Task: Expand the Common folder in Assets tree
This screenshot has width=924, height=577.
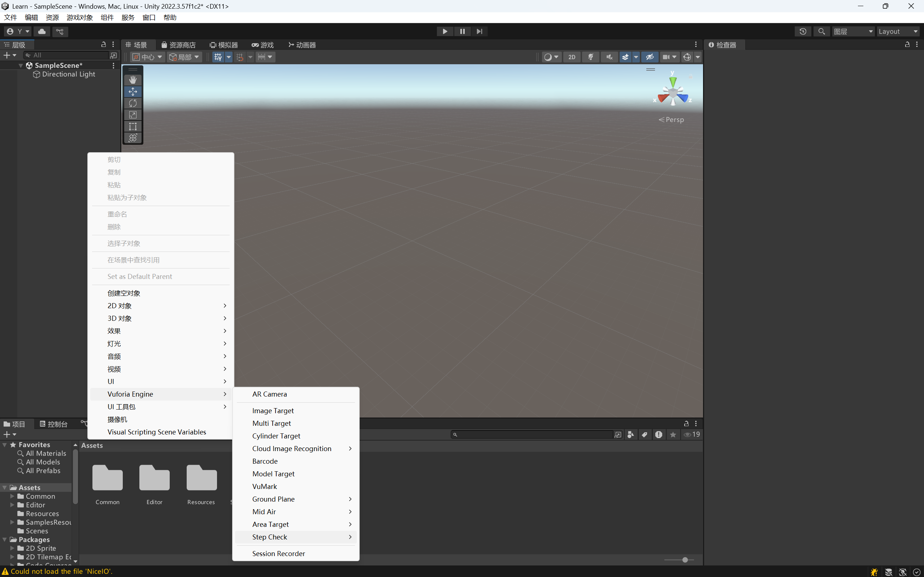Action: point(12,496)
